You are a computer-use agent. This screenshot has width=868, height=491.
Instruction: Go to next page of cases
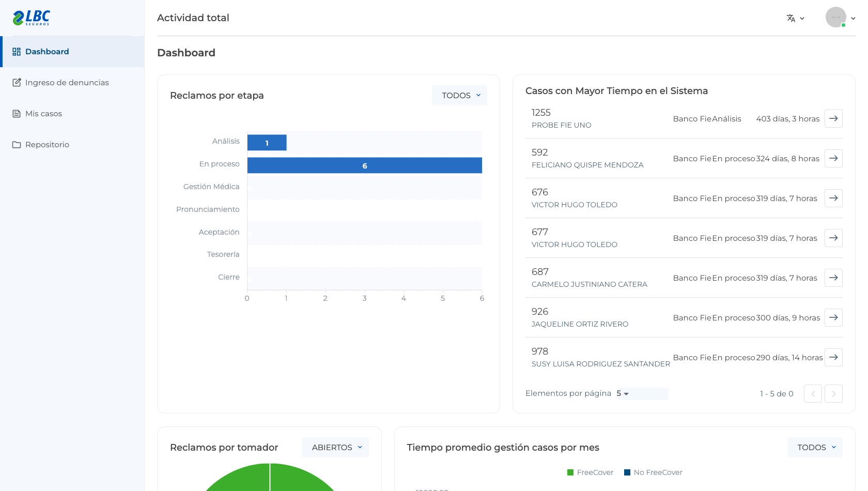[833, 394]
